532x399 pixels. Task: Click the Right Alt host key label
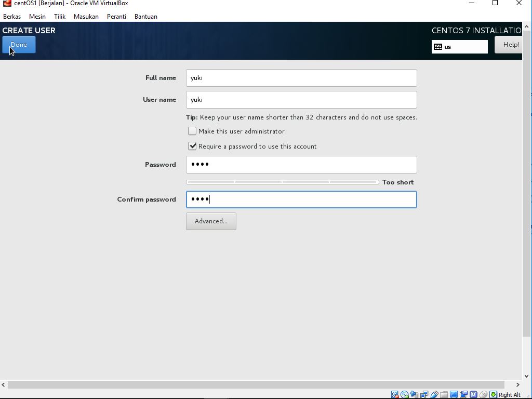click(509, 395)
